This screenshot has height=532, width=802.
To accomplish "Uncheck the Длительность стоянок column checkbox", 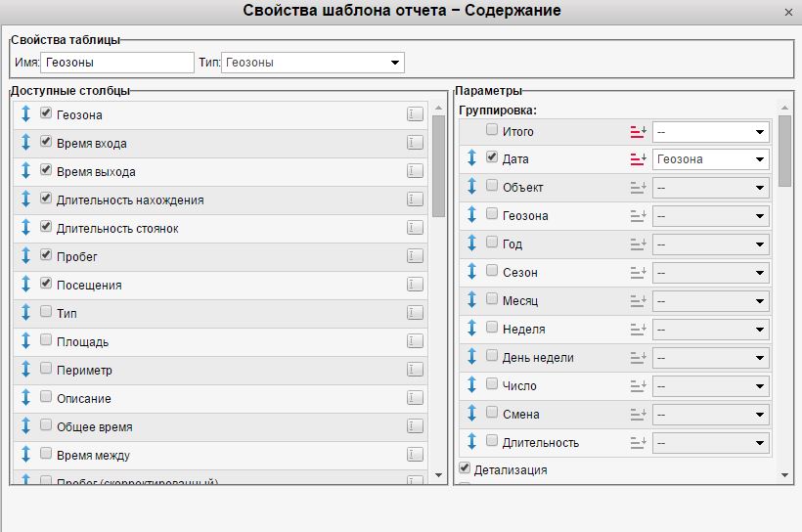I will tap(46, 228).
